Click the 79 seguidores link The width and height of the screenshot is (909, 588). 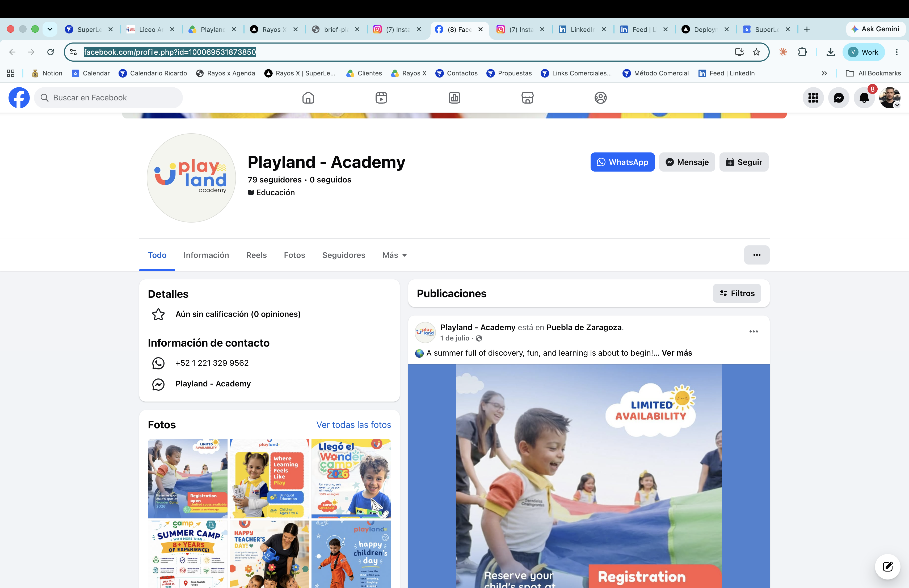click(275, 180)
